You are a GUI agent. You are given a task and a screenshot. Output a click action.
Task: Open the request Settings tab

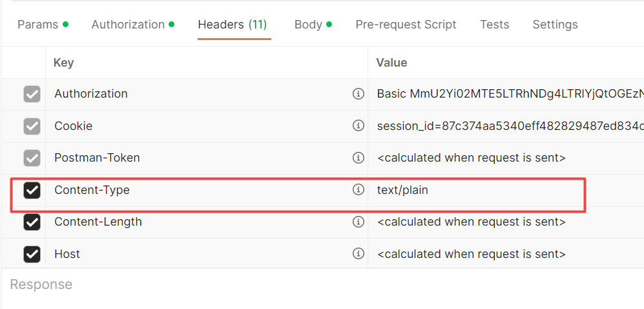click(x=555, y=25)
